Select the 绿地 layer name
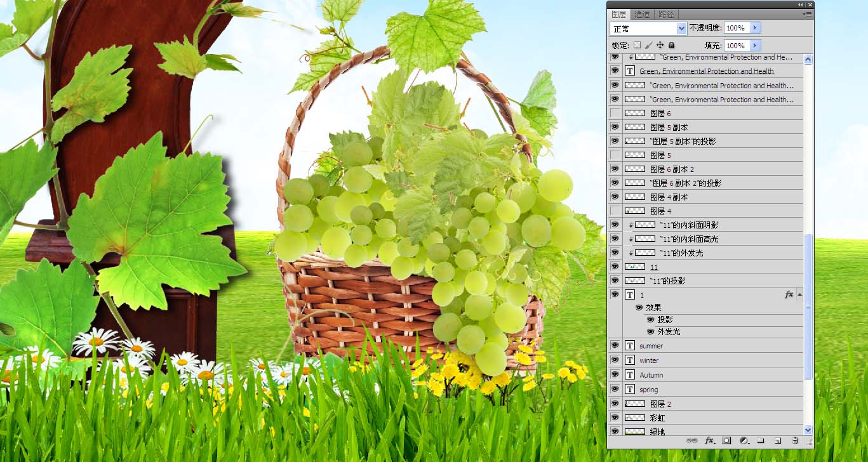The image size is (868, 462). pos(657,432)
